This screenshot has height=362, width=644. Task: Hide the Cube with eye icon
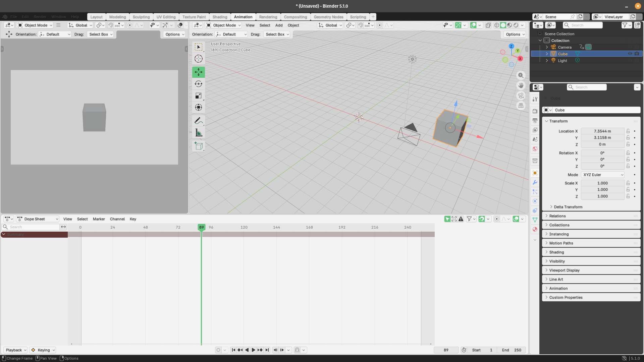tap(630, 54)
